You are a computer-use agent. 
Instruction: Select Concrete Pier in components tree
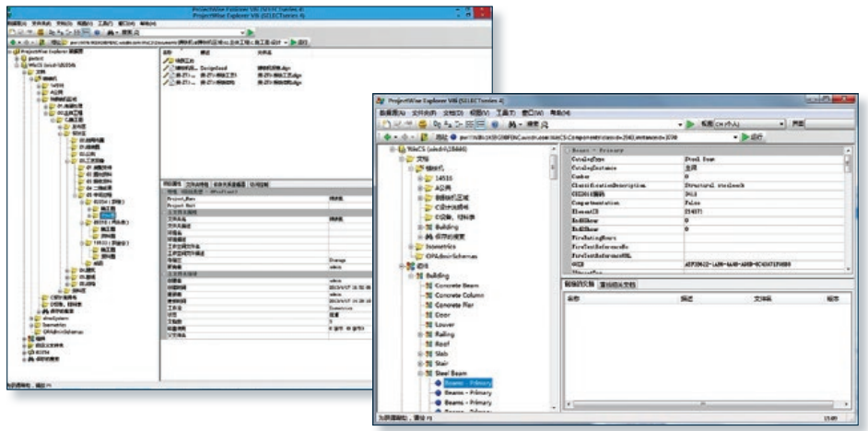click(454, 305)
